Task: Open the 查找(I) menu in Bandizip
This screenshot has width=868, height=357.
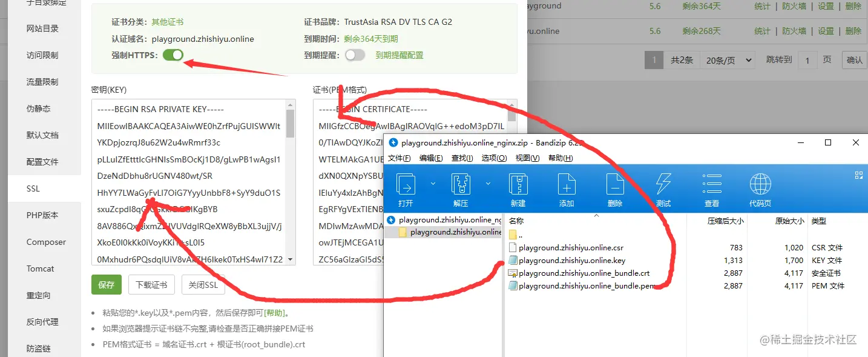Action: point(463,158)
